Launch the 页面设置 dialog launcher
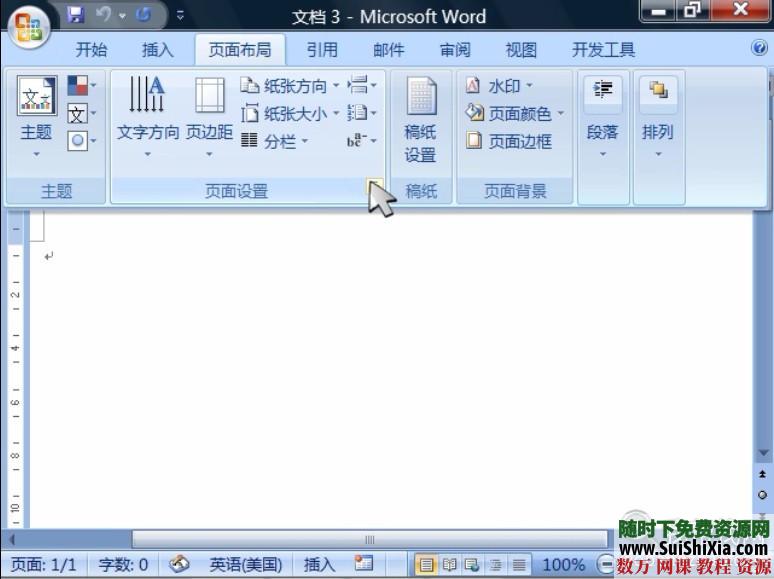The width and height of the screenshot is (774, 579). 375,186
